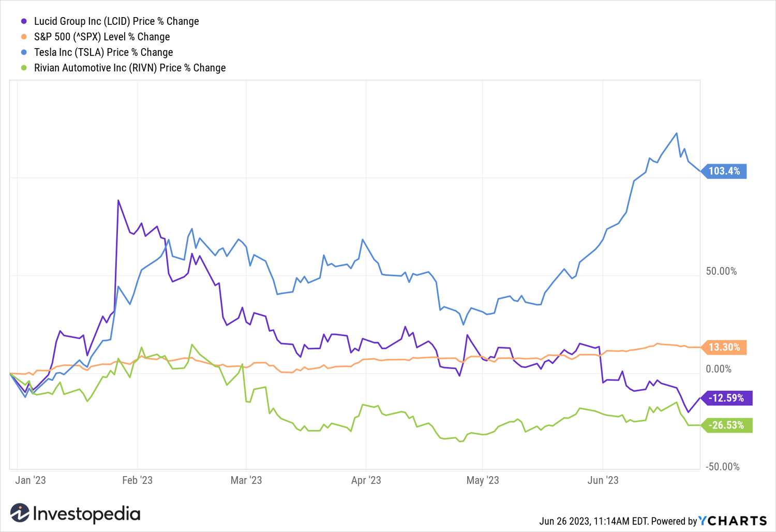The width and height of the screenshot is (776, 532).
Task: Click the YCharts logo
Action: 733,521
